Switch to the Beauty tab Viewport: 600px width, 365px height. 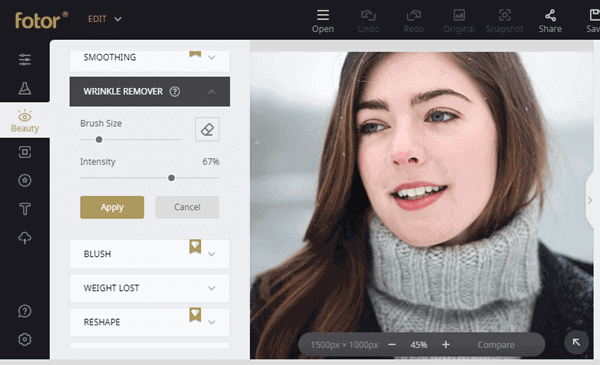25,121
